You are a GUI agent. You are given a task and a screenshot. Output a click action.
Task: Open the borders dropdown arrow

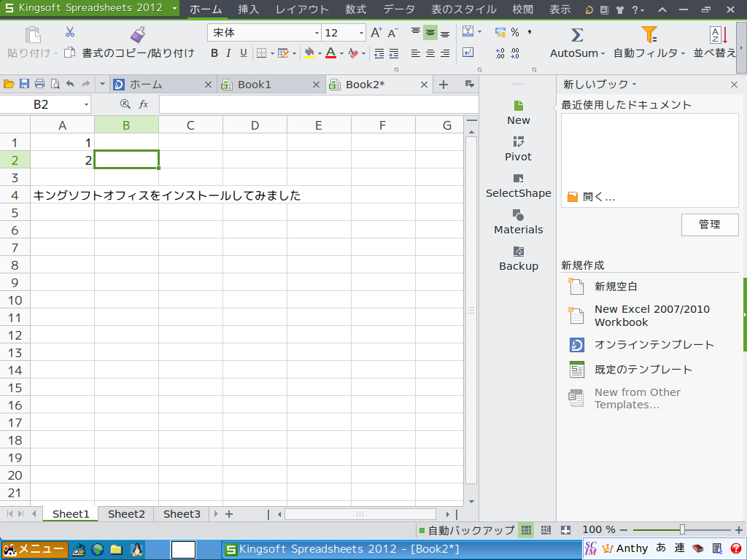272,53
